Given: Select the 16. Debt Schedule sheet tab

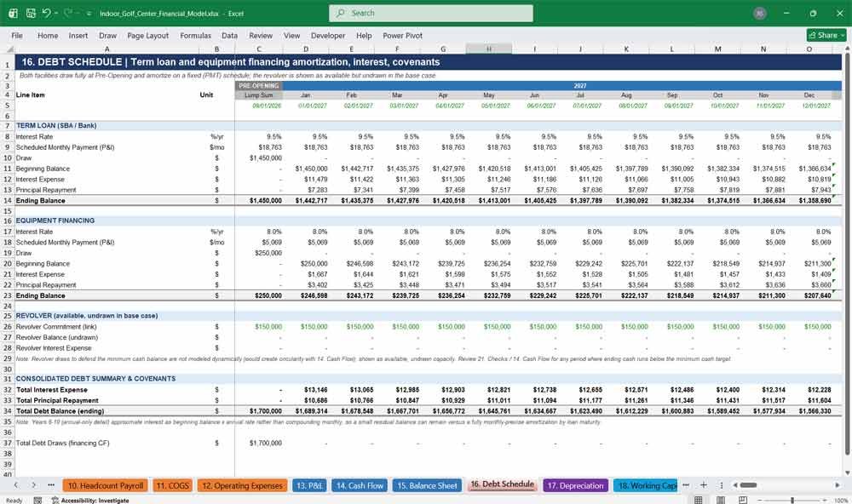Looking at the screenshot, I should click(503, 484).
